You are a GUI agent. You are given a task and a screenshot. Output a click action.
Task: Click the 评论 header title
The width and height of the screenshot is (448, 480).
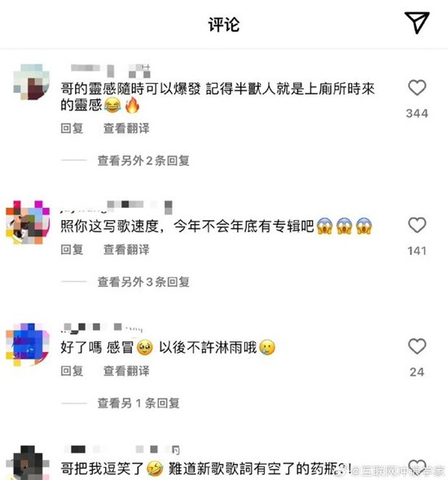coord(224,24)
